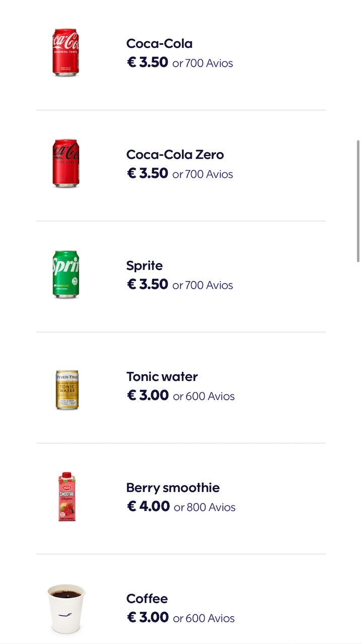Choose the Coffee item title
The height and width of the screenshot is (644, 362).
[147, 599]
